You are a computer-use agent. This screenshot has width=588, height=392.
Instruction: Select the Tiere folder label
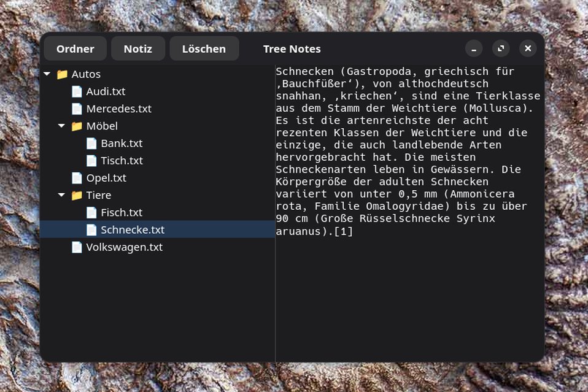[x=99, y=195]
